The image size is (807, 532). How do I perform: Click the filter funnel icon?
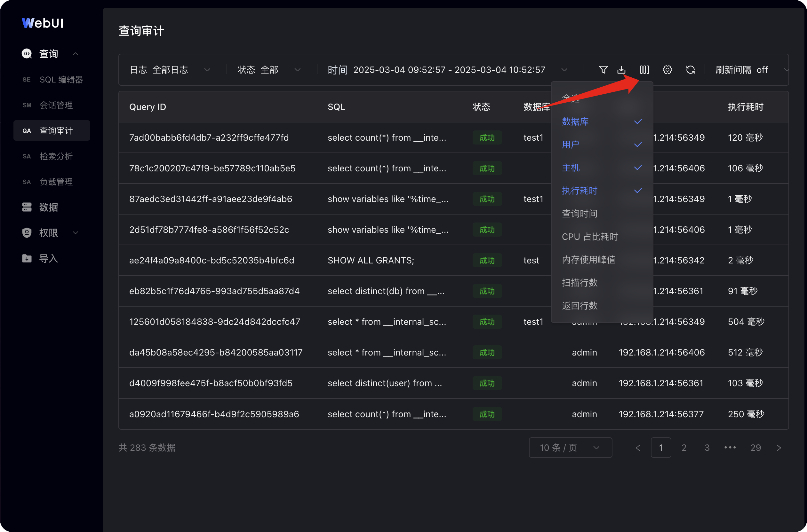coord(603,70)
